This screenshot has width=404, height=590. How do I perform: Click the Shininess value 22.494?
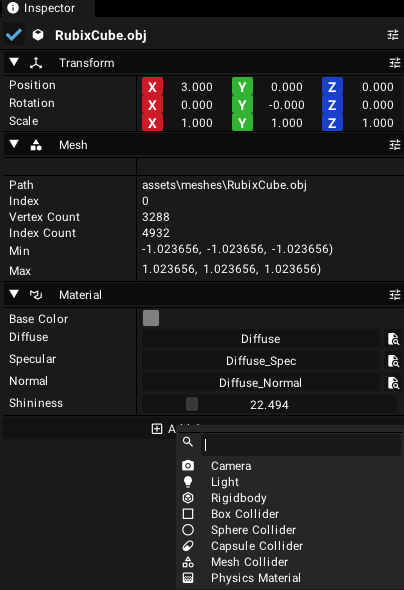coord(269,404)
